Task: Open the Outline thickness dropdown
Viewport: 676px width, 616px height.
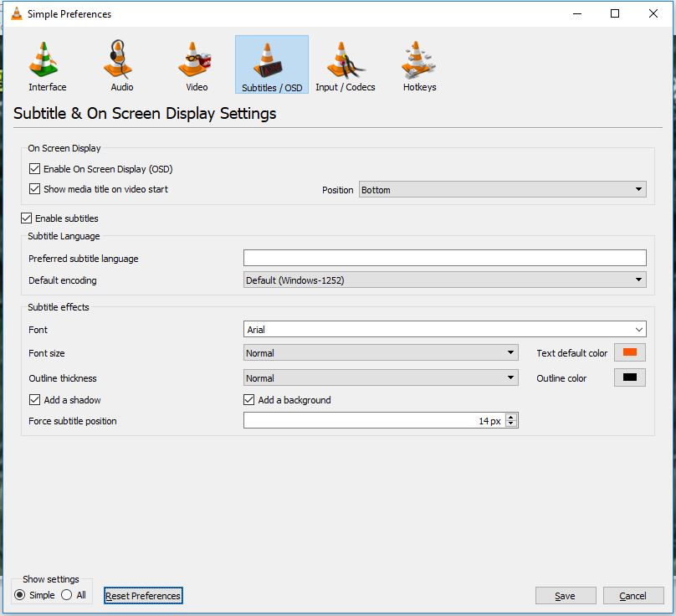Action: (381, 377)
